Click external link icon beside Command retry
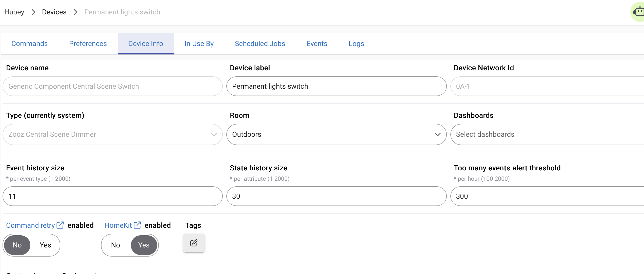This screenshot has height=274, width=644. [60, 225]
